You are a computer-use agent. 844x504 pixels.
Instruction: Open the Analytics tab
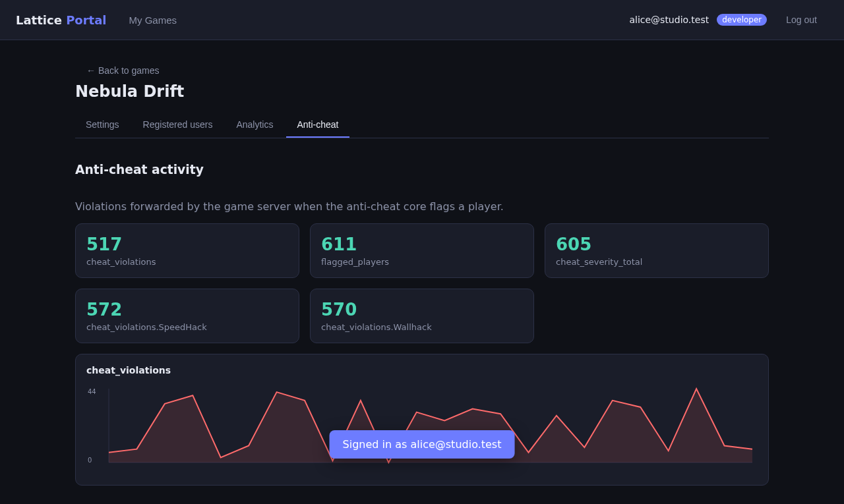tap(255, 125)
